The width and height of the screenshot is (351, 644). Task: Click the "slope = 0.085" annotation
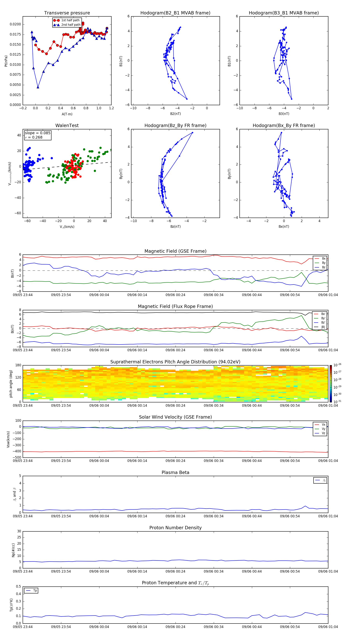click(37, 133)
